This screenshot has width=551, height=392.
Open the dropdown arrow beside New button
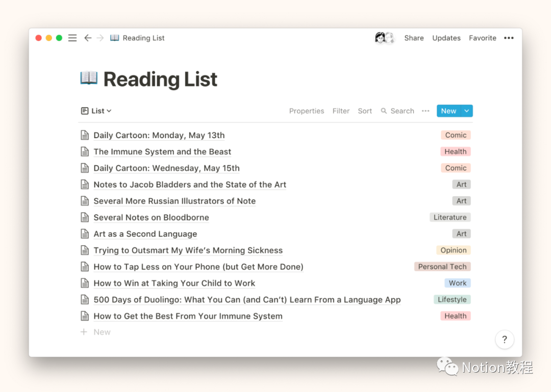pos(467,111)
